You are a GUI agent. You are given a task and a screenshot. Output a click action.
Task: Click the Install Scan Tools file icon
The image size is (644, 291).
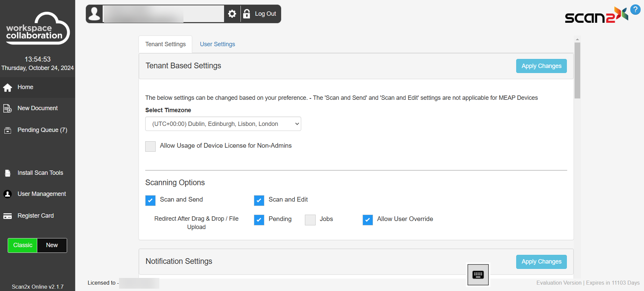(8, 173)
